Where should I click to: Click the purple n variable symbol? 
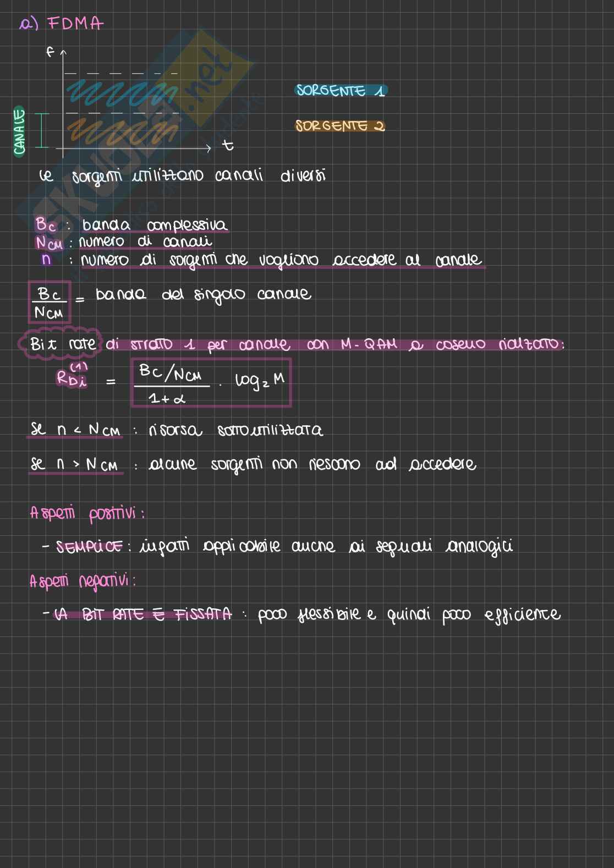[x=46, y=259]
